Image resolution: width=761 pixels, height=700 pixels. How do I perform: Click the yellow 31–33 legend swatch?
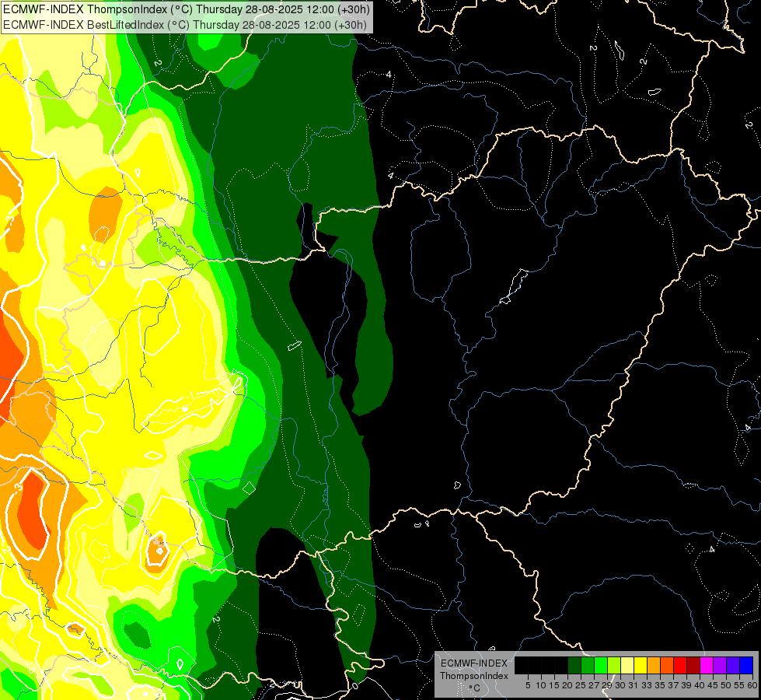(x=641, y=665)
